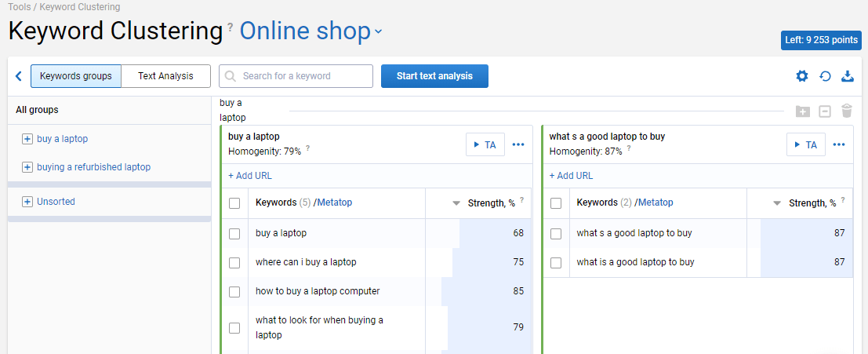Click strength value 85
This screenshot has width=868, height=354.
518,291
